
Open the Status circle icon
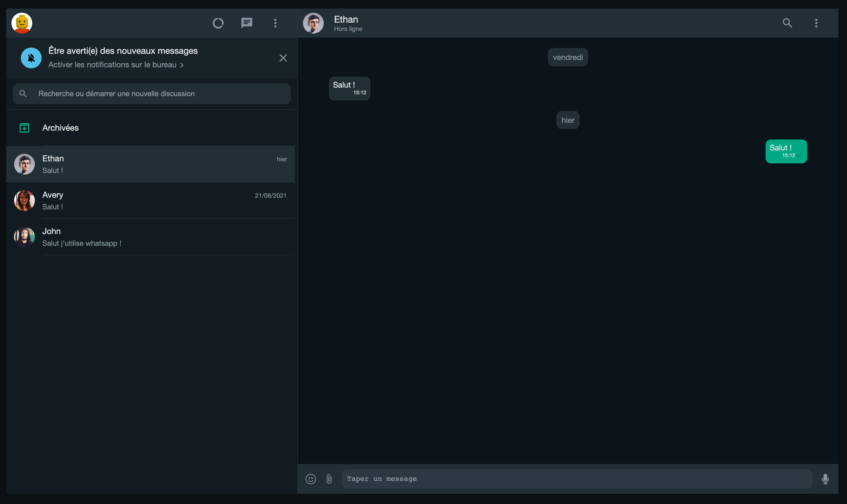tap(218, 23)
